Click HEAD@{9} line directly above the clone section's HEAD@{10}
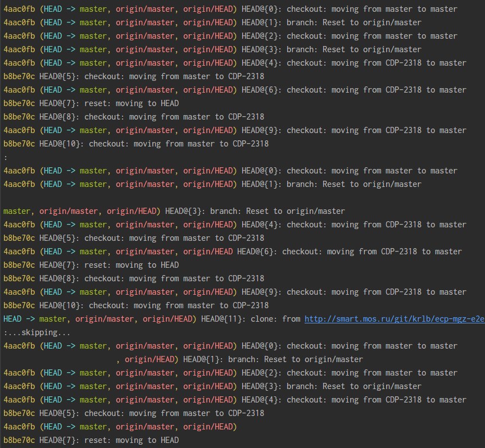 235,292
